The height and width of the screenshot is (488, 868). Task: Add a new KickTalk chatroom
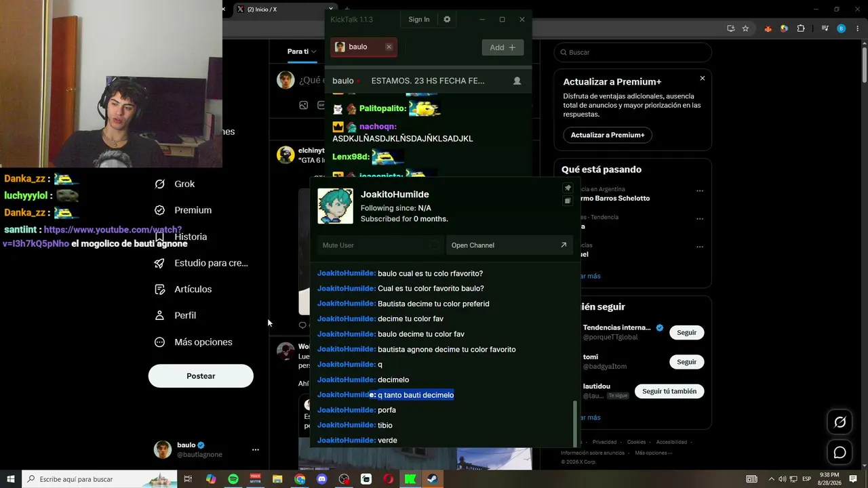(x=502, y=47)
